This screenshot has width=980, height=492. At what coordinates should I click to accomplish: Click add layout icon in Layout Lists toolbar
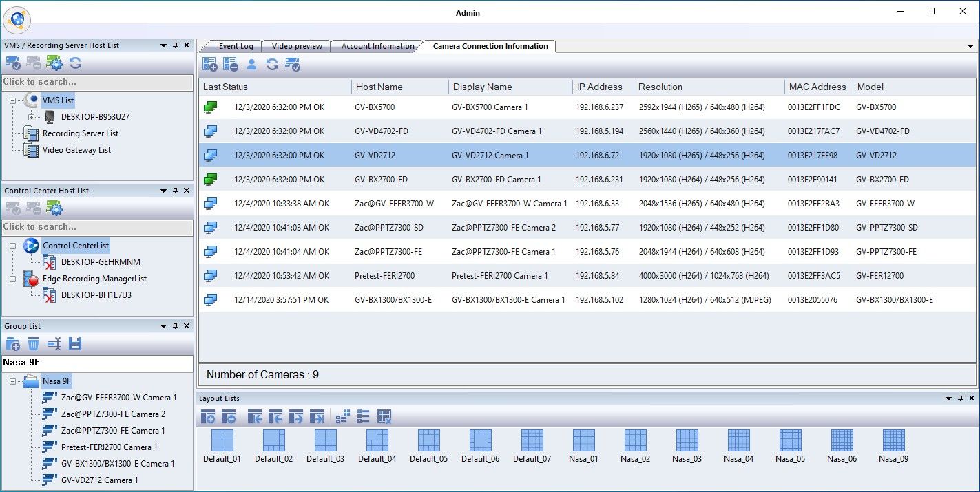(209, 416)
